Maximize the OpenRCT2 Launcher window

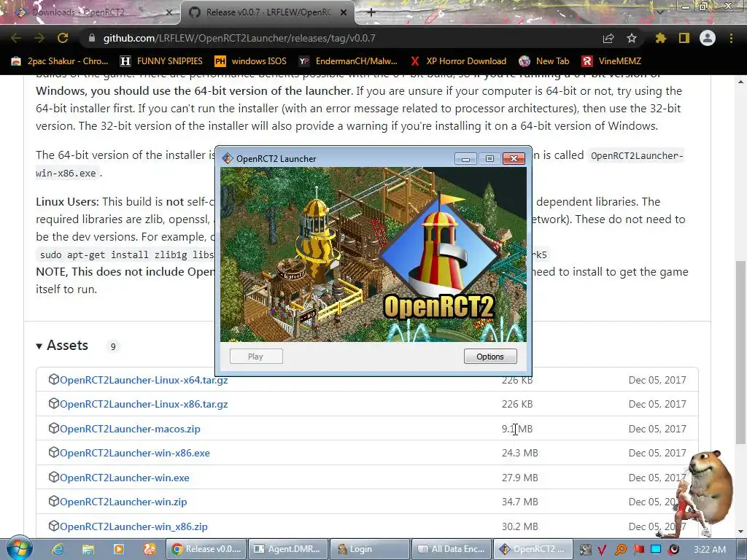[x=489, y=158]
